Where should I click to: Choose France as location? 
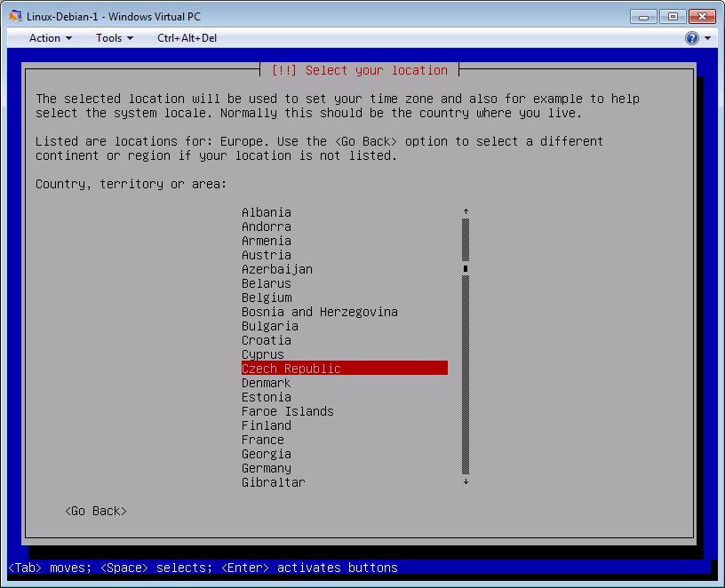pyautogui.click(x=263, y=440)
